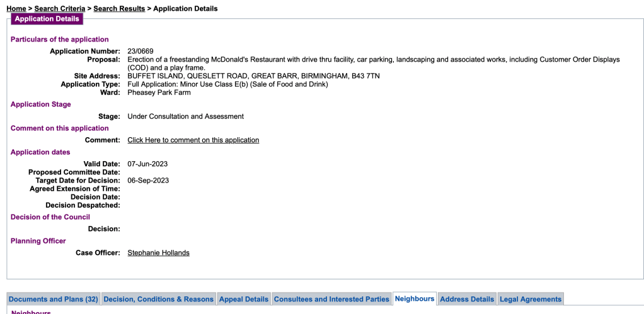
Task: View Consultees and Interested Parties tab
Action: [x=331, y=300]
